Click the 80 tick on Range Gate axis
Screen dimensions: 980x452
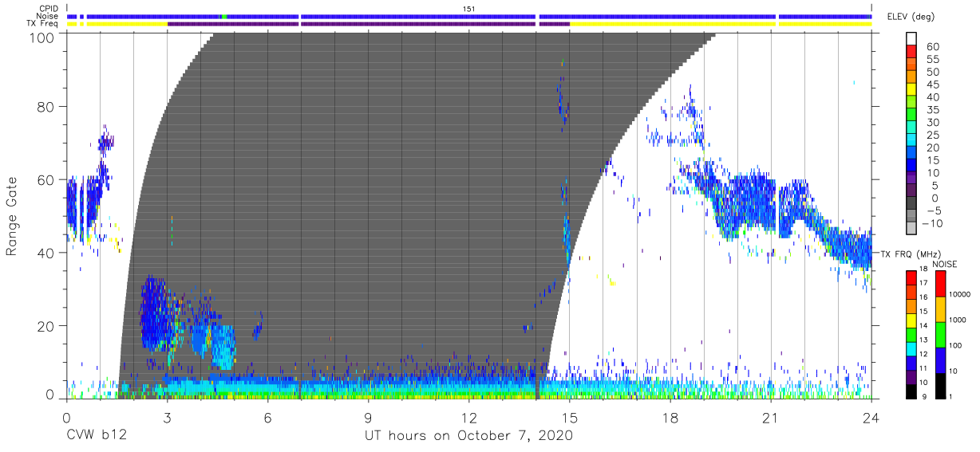[x=45, y=107]
